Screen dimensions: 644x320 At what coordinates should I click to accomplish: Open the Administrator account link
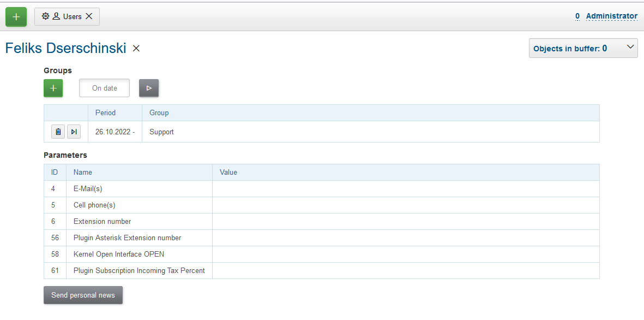pyautogui.click(x=611, y=16)
